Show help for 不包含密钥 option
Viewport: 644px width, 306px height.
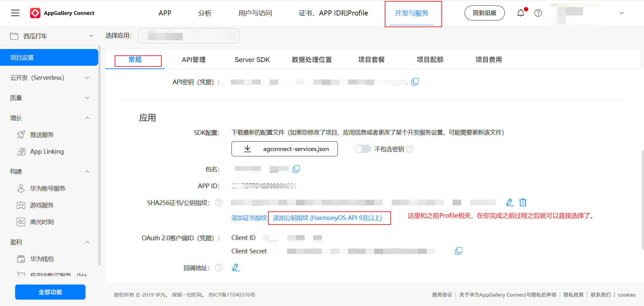coord(410,149)
